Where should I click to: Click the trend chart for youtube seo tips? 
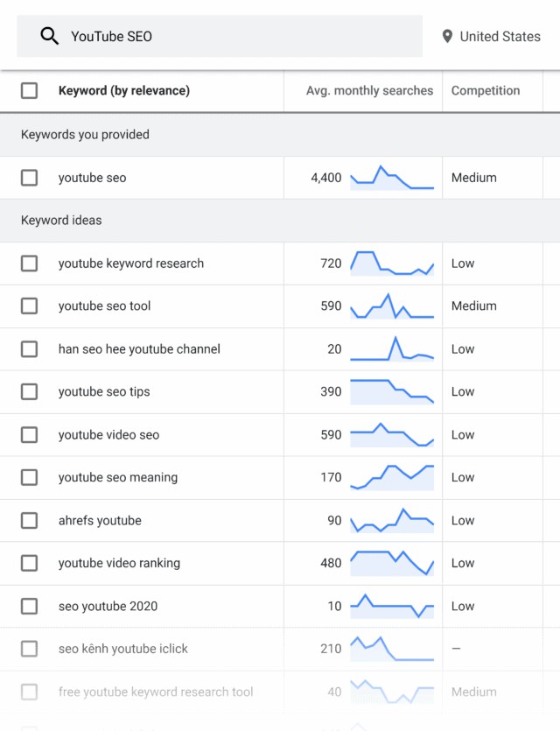pos(392,391)
